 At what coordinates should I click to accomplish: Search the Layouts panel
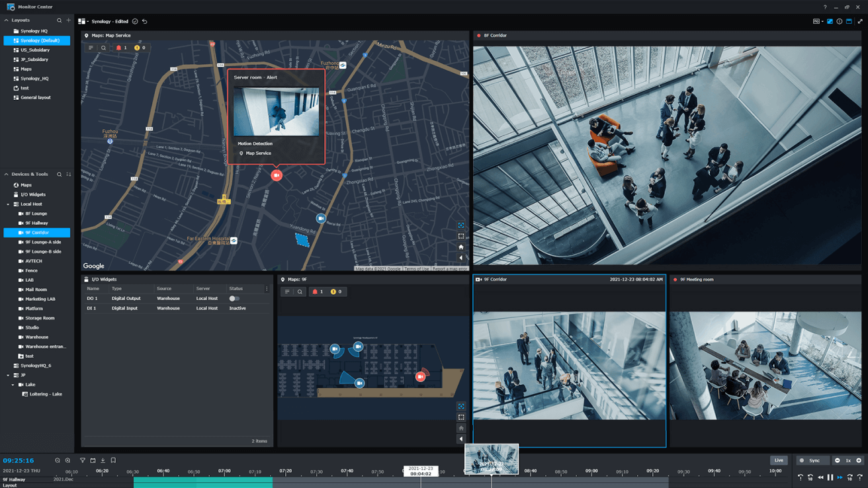(59, 20)
